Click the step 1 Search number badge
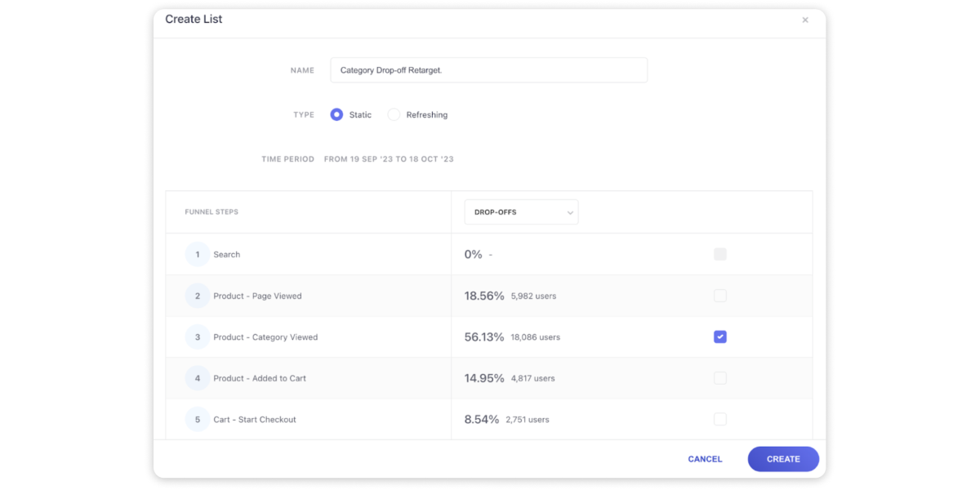 [197, 255]
